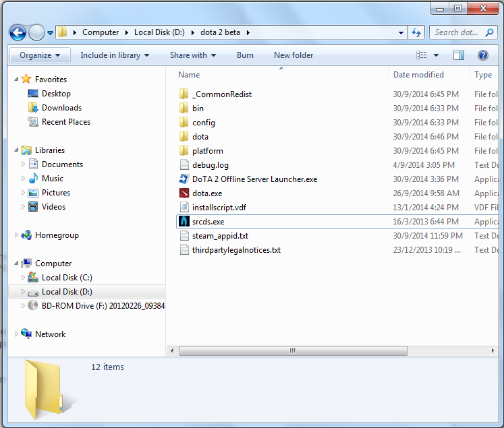Screen dimensions: 504x428
Task: Click the folder icon in address bar
Action: pyautogui.click(x=63, y=32)
